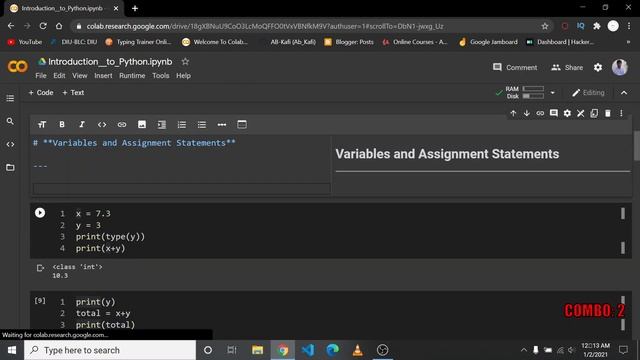
Task: Click the Windows search box
Action: 110,350
